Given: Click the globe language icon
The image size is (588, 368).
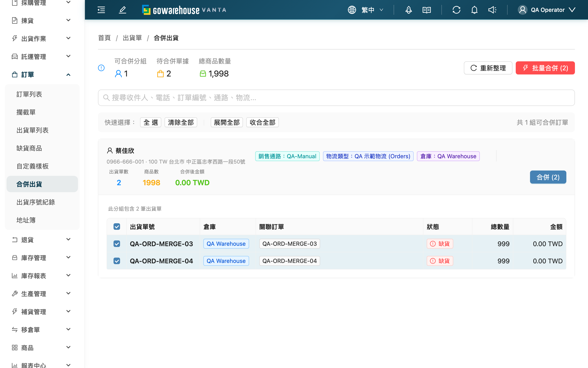Looking at the screenshot, I should tap(352, 10).
